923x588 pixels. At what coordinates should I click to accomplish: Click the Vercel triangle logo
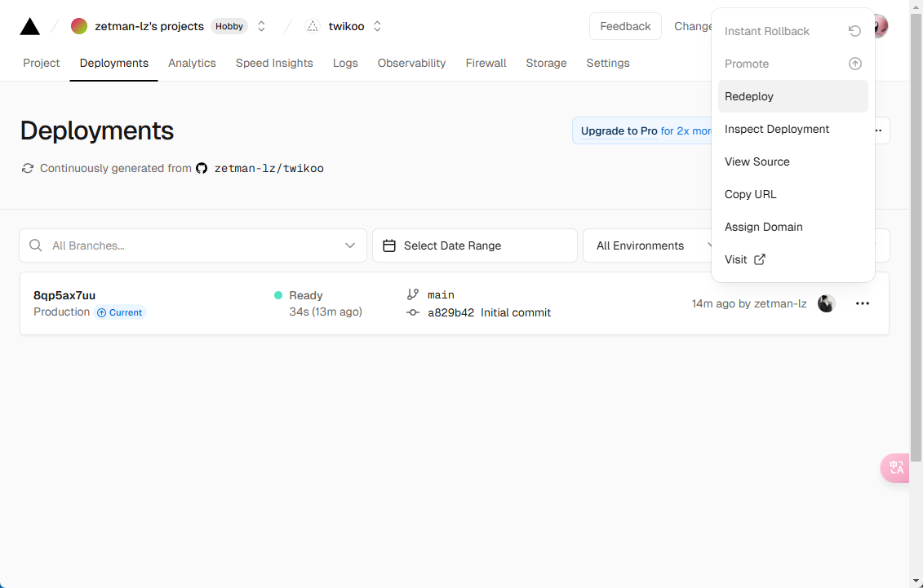30,26
